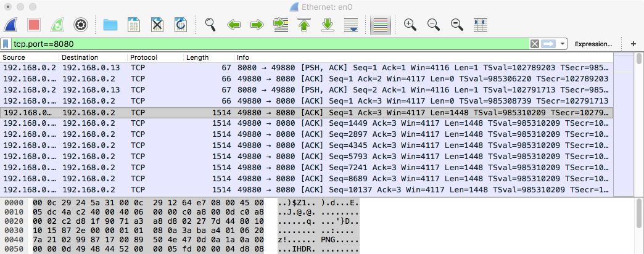644x254 pixels.
Task: Open the filter bookmarks menu
Action: coord(6,44)
